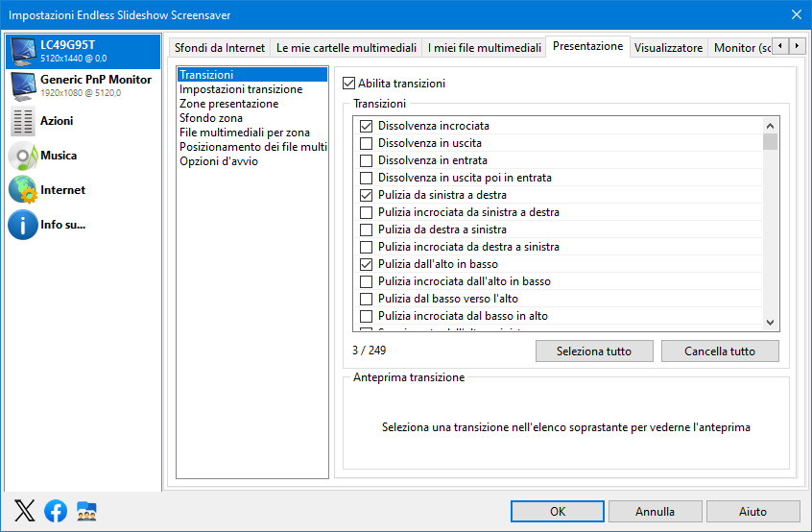Select File multimediali per zona
Screen dimensions: 812x532
click(252, 133)
